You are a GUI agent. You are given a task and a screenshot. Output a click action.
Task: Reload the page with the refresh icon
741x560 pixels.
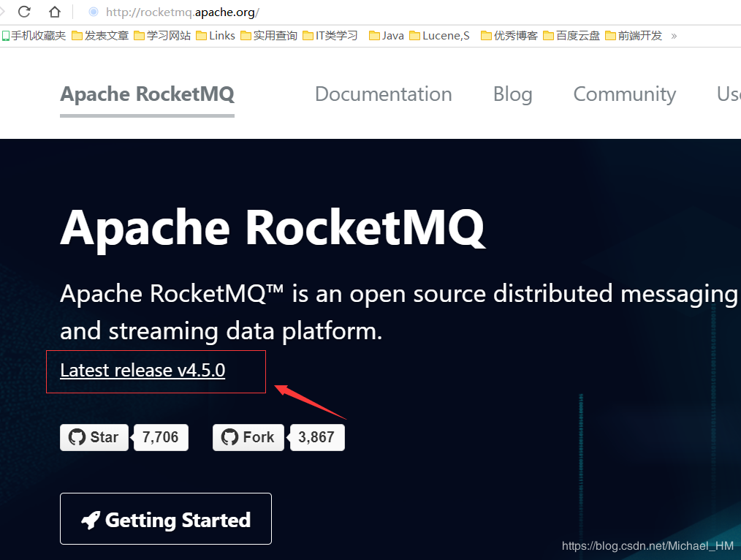pyautogui.click(x=24, y=12)
